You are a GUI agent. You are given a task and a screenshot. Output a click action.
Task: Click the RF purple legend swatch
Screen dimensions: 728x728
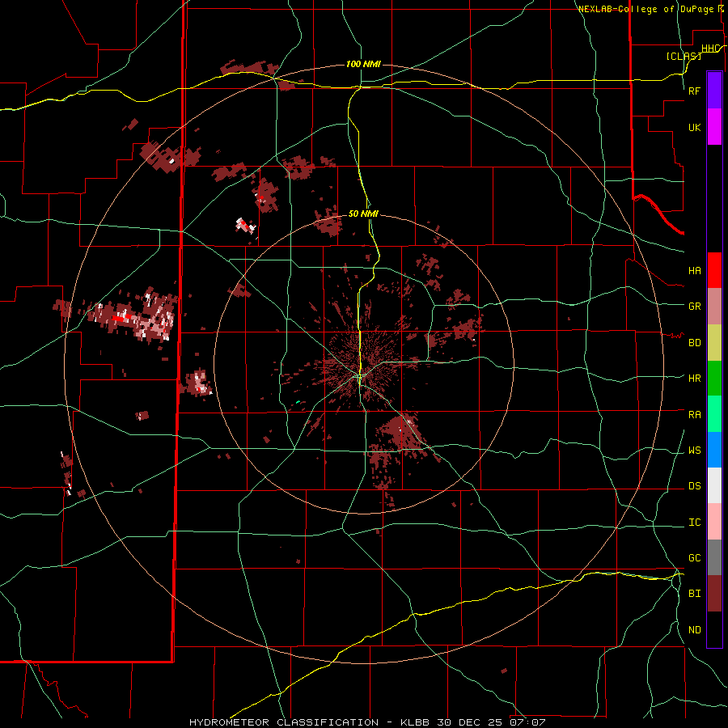coord(714,91)
